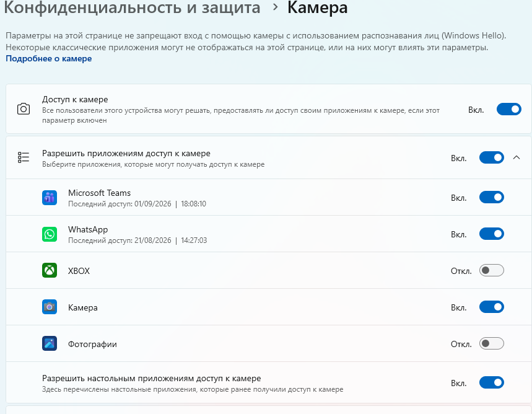
Task: Toggle Разрешить настольным приложениям доступ switch
Action: (x=491, y=383)
